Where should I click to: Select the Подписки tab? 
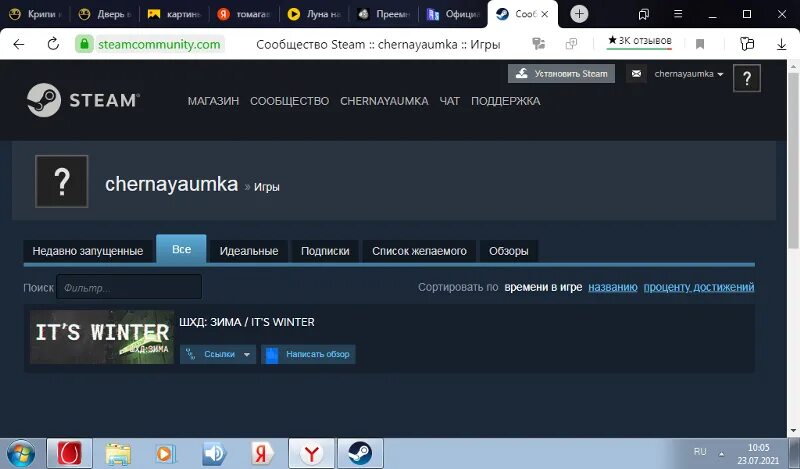click(x=325, y=251)
